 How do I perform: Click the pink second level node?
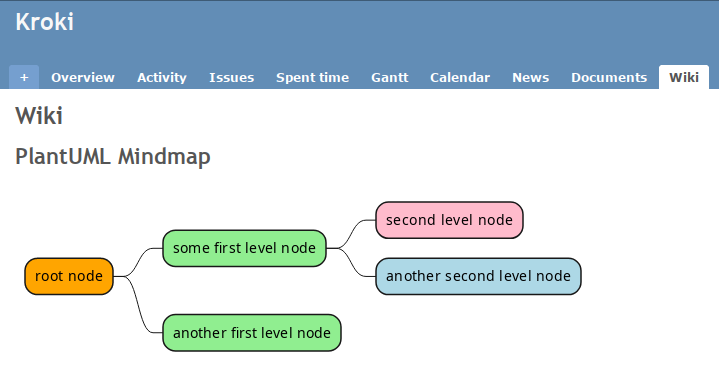tap(449, 220)
